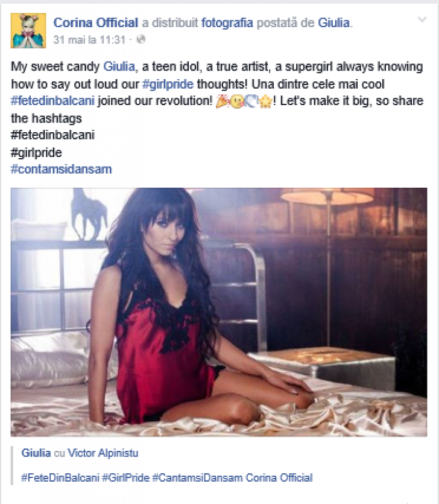Click the star emoji in the post

pos(265,102)
